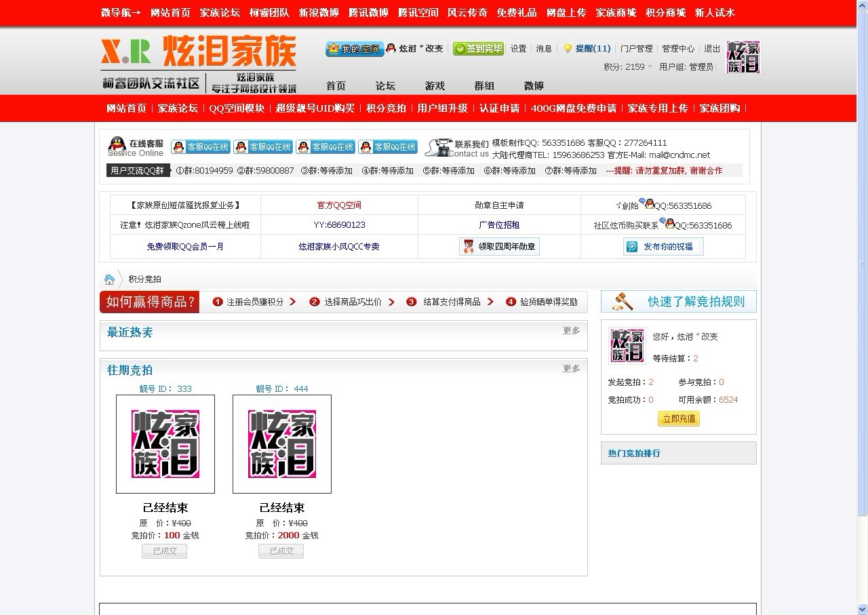
Task: Click 家族商城 in top bar
Action: [616, 12]
